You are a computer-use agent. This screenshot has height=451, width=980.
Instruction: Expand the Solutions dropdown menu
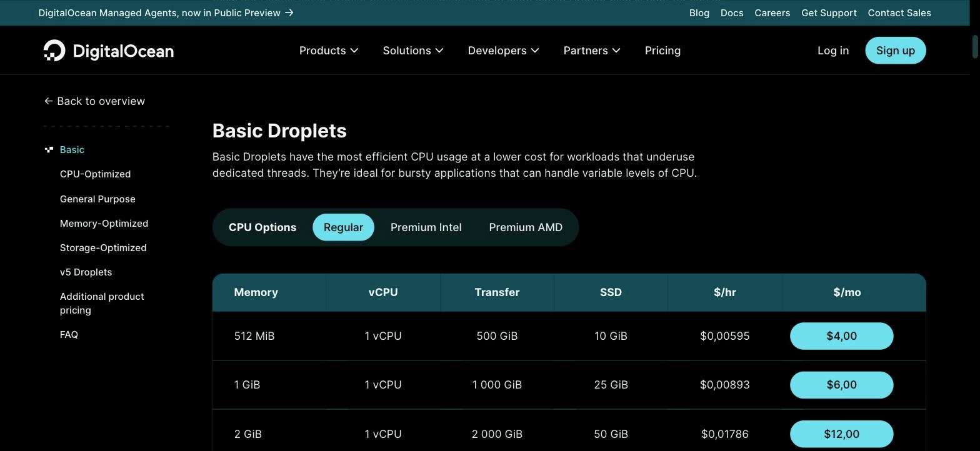(413, 51)
